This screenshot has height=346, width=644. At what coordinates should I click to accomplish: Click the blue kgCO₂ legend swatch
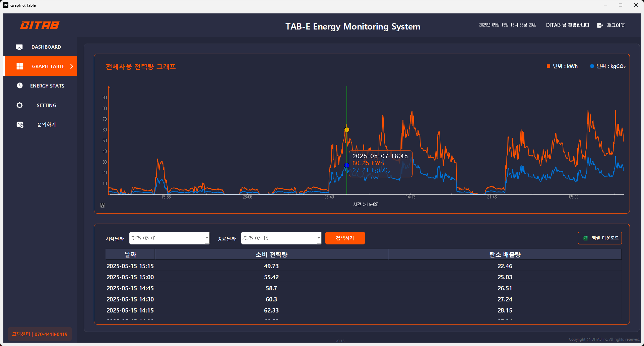tap(592, 66)
